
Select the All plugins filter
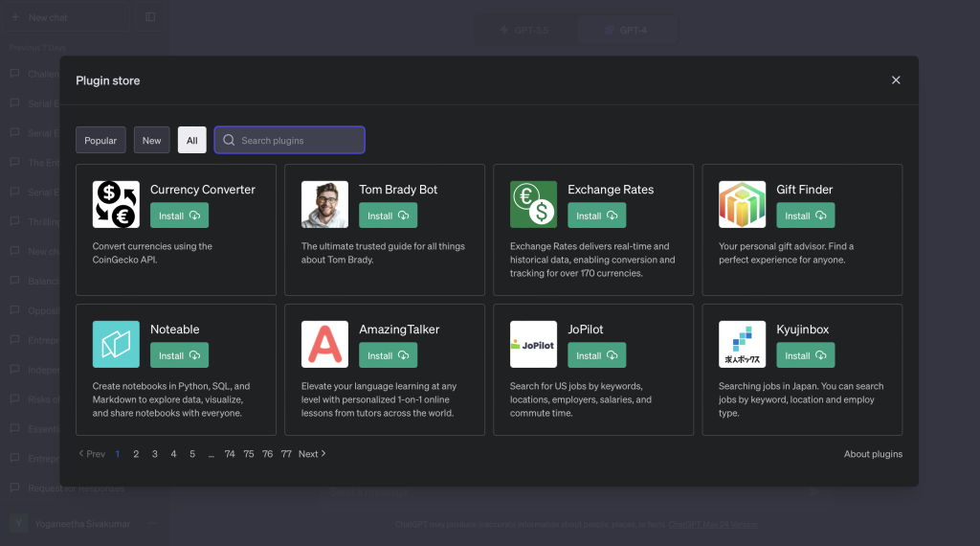click(191, 140)
